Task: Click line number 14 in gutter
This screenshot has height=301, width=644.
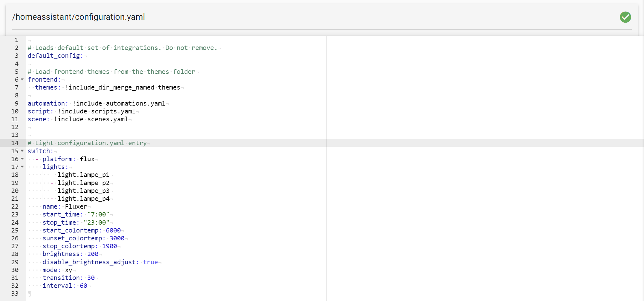Action: click(x=15, y=143)
